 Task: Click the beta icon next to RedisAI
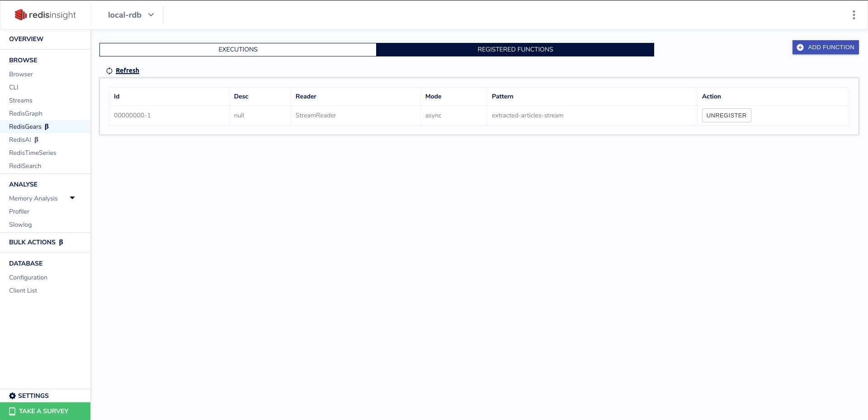click(36, 140)
